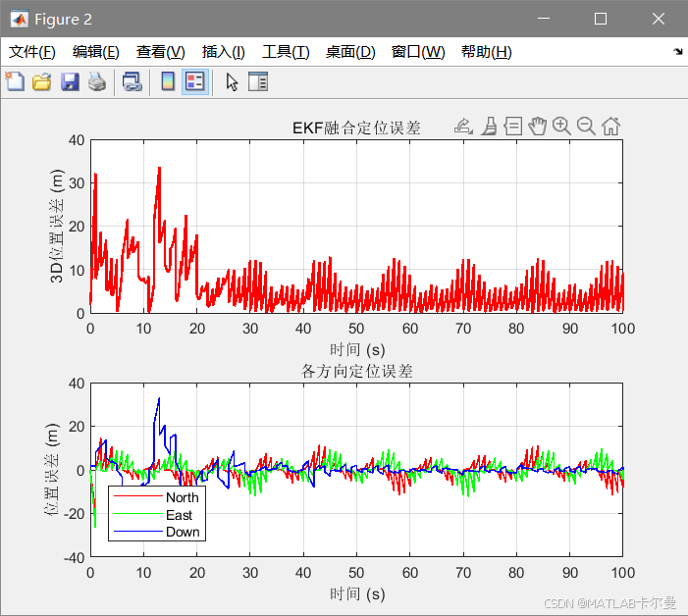Select the Pan hand tool on axes
Image resolution: width=688 pixels, height=616 pixels.
click(x=538, y=127)
